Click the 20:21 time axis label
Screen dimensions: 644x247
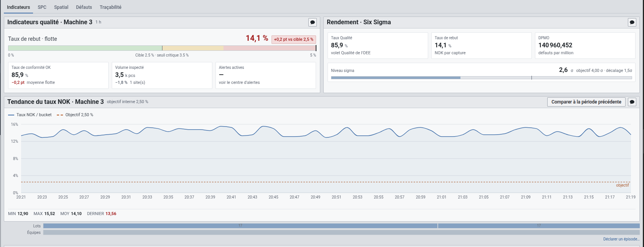(21, 197)
